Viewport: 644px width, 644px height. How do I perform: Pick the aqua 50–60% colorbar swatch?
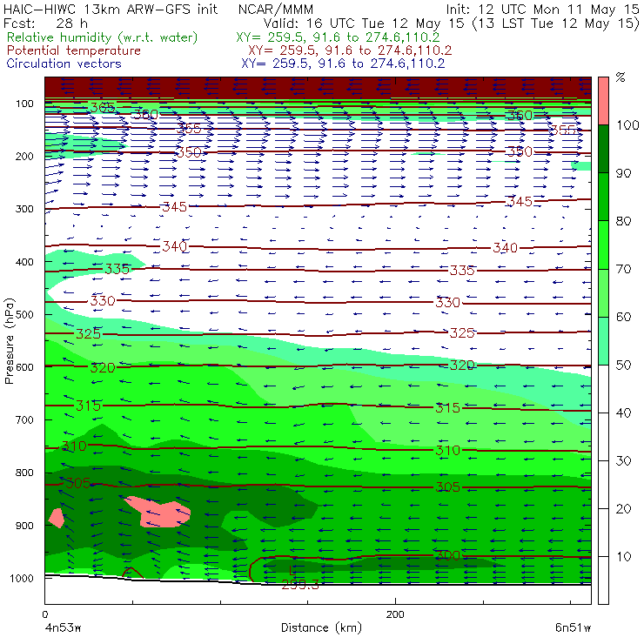click(x=603, y=341)
